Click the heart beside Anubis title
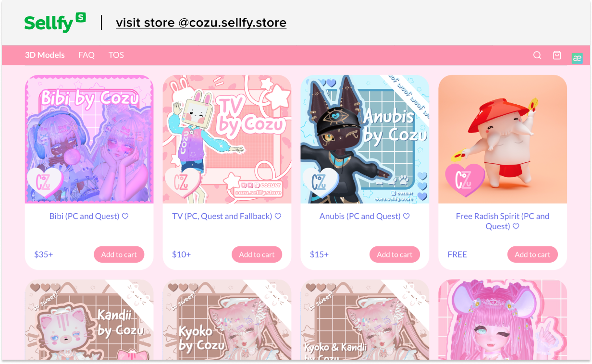This screenshot has width=592, height=364. [x=407, y=217]
